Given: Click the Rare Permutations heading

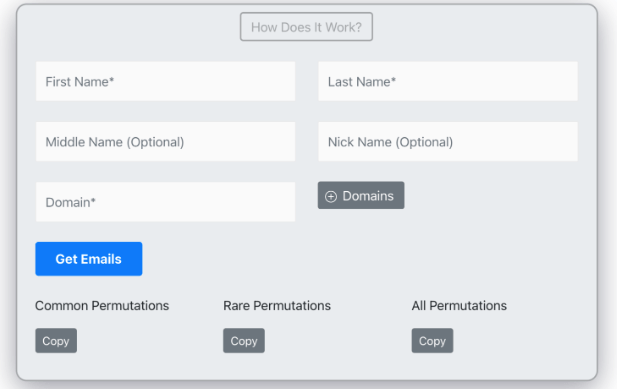Looking at the screenshot, I should (x=277, y=306).
